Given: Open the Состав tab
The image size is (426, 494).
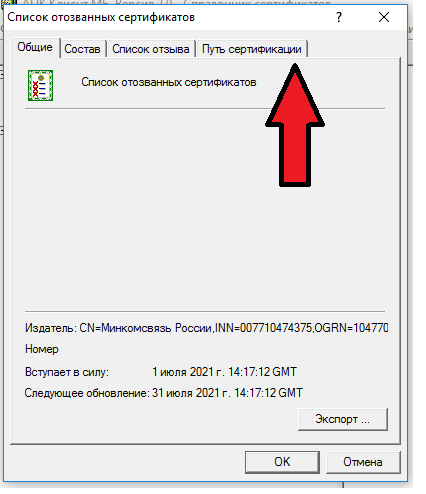Looking at the screenshot, I should 82,49.
